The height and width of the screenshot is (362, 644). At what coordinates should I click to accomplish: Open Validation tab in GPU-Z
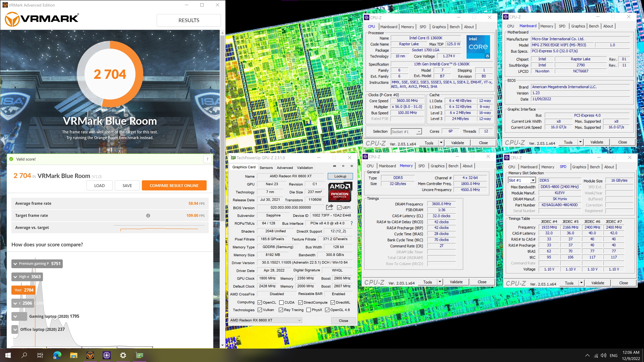click(305, 167)
